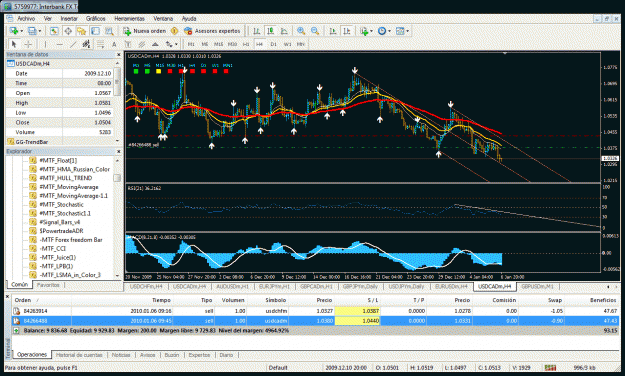Click the 1.0440 stop loss cell
625x376 pixels.
(x=357, y=321)
